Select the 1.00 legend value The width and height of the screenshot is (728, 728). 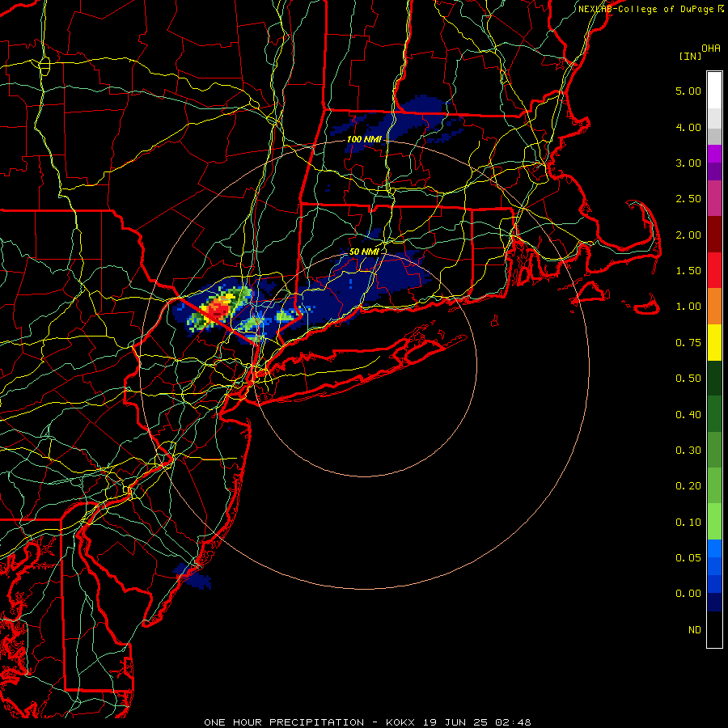688,307
